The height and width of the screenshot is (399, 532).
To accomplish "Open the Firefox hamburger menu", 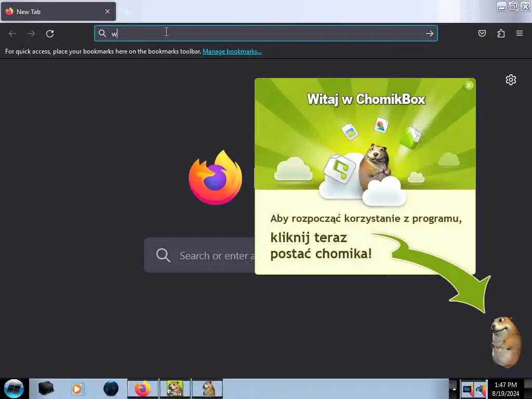I will [x=520, y=33].
